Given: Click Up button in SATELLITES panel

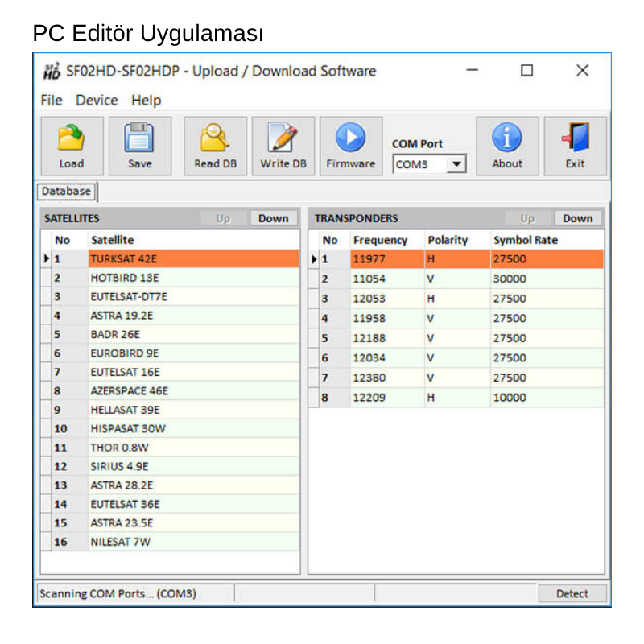Looking at the screenshot, I should pos(223,218).
